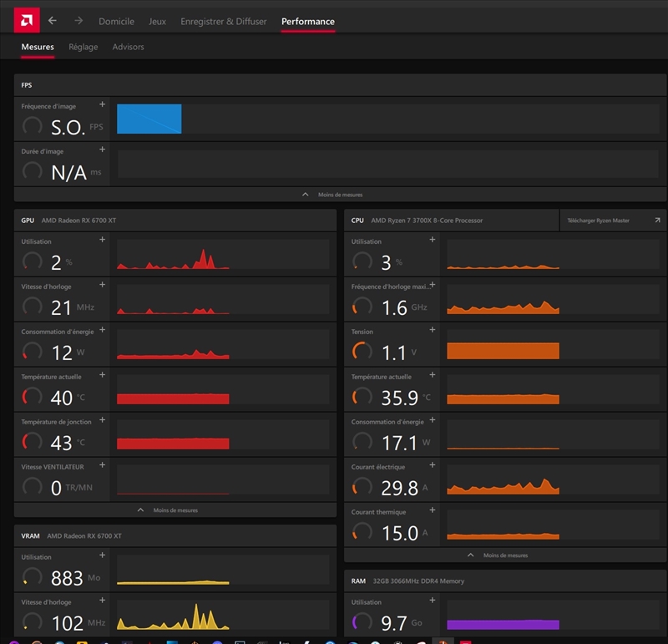Click plus icon on Fréquence d'image
Image resolution: width=668 pixels, height=644 pixels.
click(103, 104)
